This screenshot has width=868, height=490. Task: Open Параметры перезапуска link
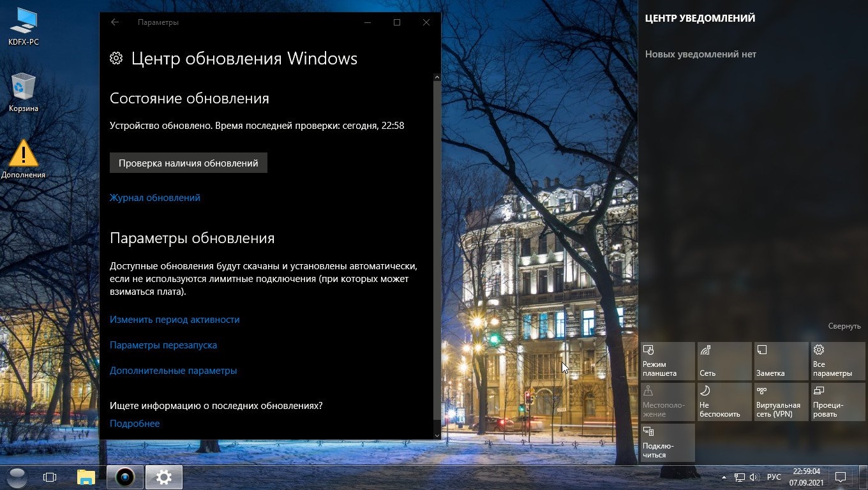pos(163,345)
